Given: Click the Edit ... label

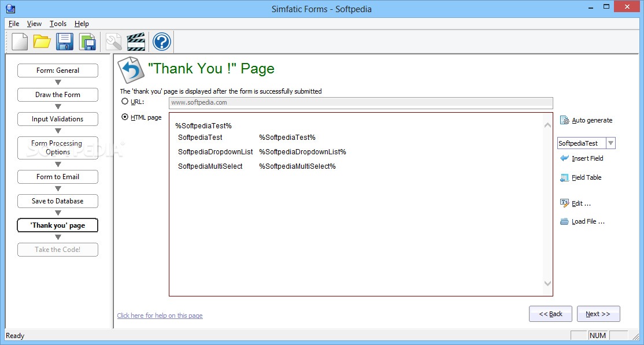Looking at the screenshot, I should [581, 203].
